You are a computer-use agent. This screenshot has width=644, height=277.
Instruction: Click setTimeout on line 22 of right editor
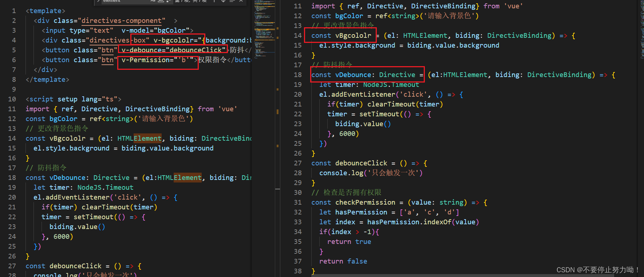tap(379, 114)
